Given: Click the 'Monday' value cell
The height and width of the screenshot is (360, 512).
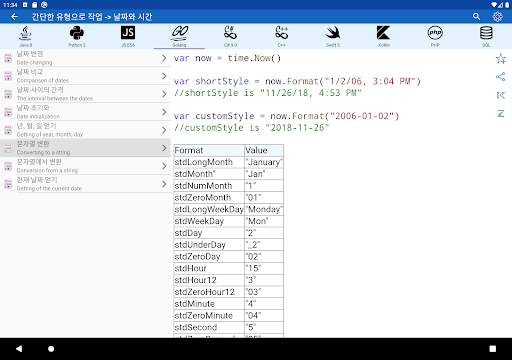Looking at the screenshot, I should coord(264,209).
